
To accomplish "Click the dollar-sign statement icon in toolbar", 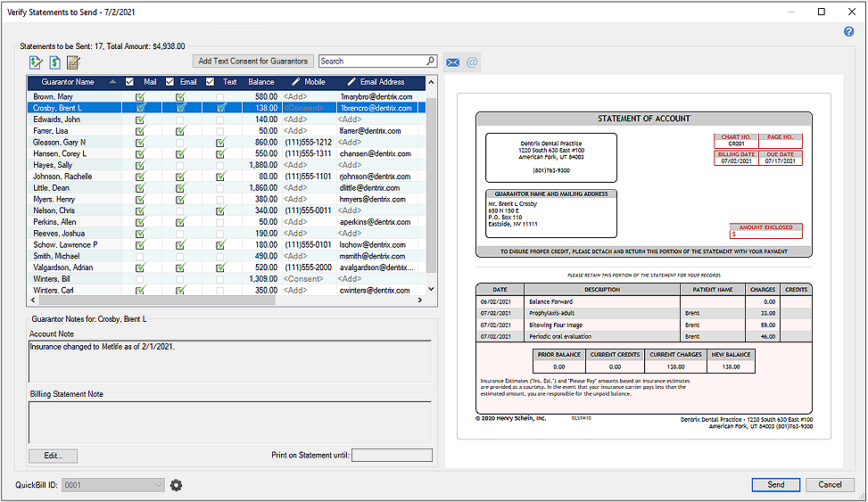I will pos(54,62).
